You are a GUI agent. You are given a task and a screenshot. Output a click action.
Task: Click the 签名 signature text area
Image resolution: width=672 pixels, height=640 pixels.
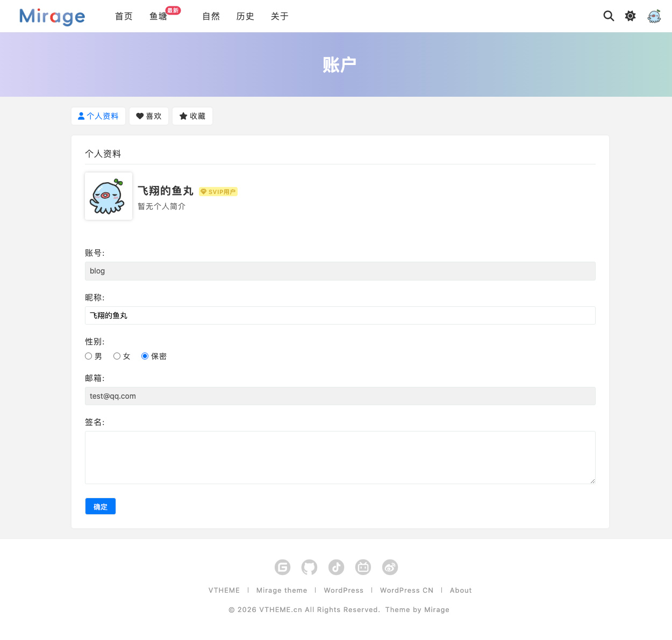tap(340, 457)
